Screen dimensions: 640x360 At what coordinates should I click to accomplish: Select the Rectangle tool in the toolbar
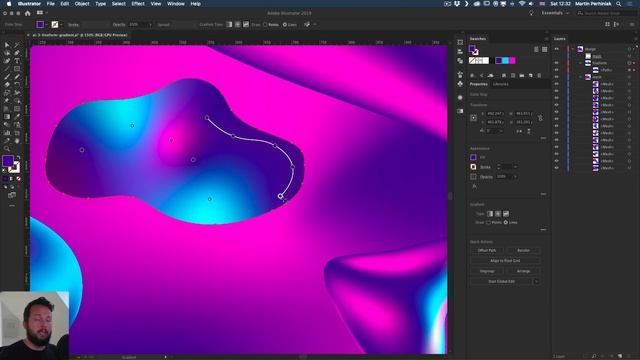tap(17, 69)
